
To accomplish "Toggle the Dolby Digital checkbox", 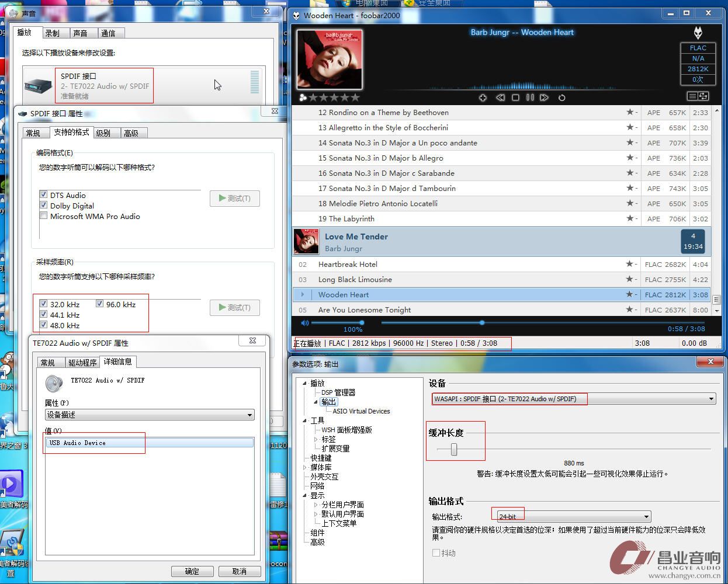I will click(43, 205).
